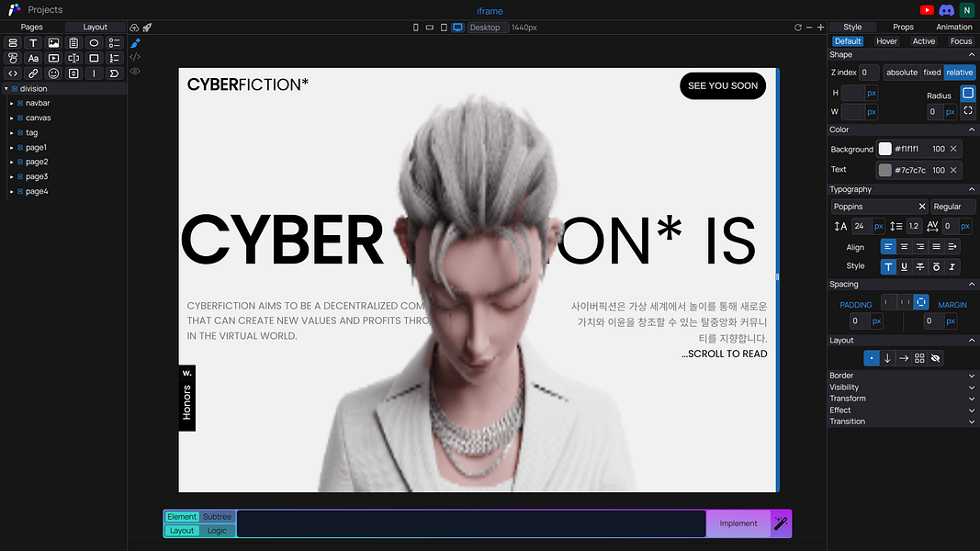Select the Code embed tool
This screenshot has width=980, height=551.
[x=12, y=73]
